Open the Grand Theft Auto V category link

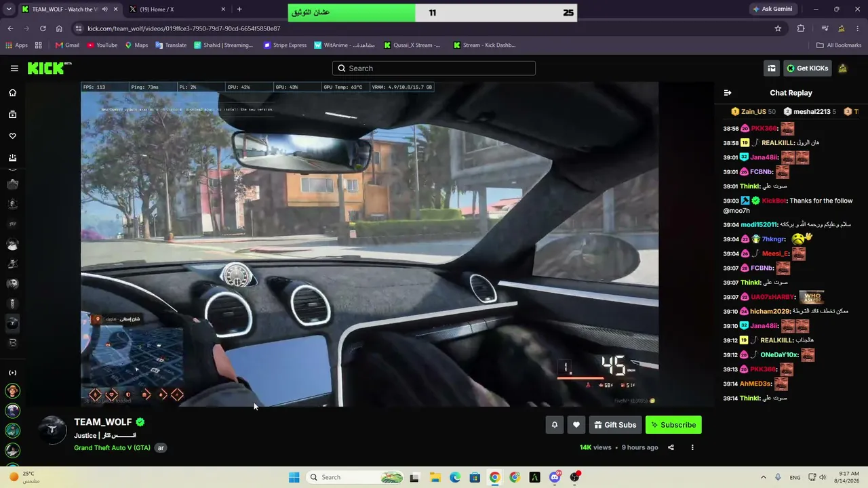pos(112,448)
